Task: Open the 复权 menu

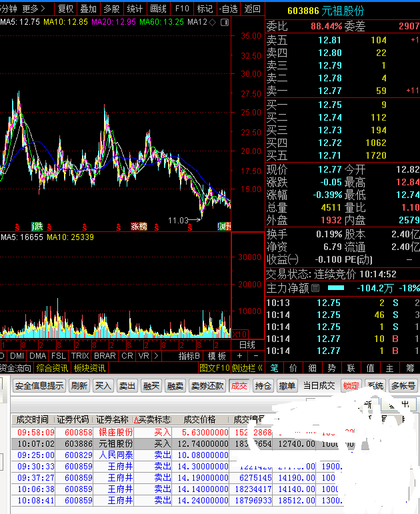Action: click(65, 9)
